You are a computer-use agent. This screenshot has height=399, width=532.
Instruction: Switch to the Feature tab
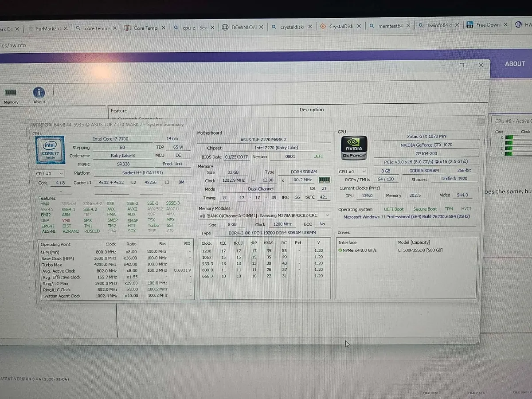[118, 111]
